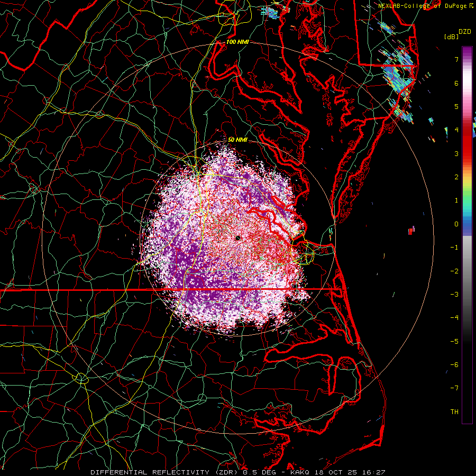Click the -5 tick on color scale
476x476 pixels.
454,341
